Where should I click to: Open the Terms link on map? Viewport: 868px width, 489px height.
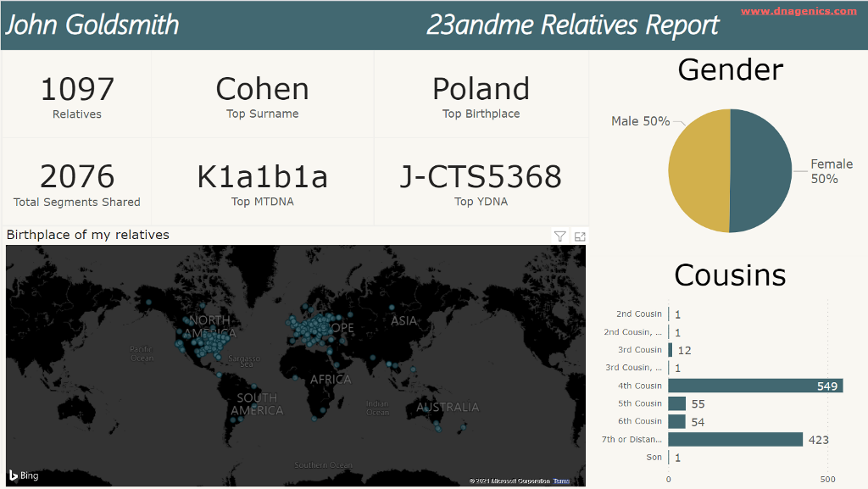pos(561,481)
